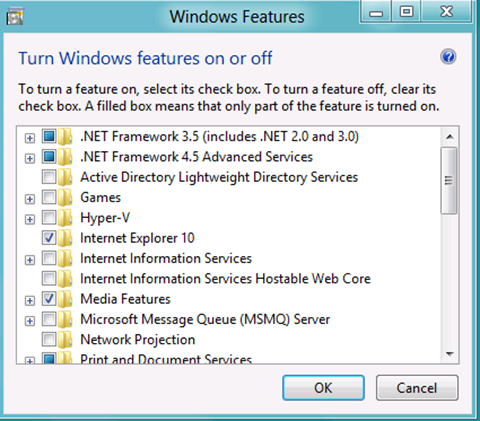Uncheck the Internet Explorer 10 checkbox
Image resolution: width=480 pixels, height=421 pixels.
tap(49, 238)
